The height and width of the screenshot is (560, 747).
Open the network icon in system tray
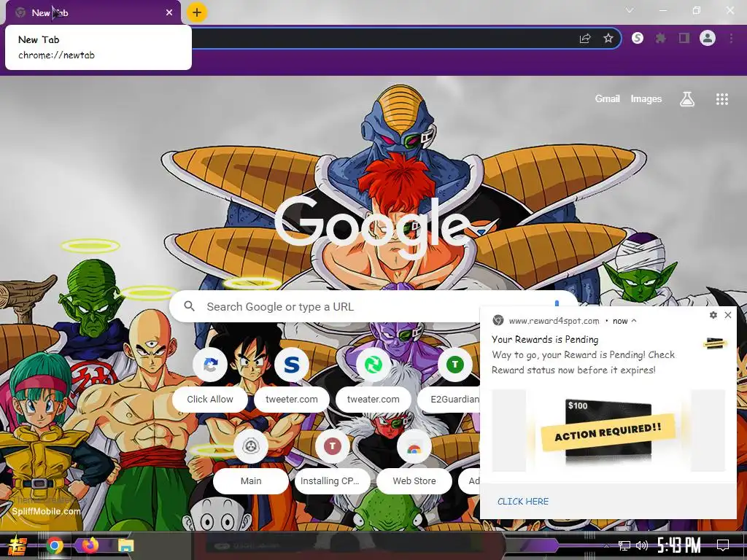pos(624,545)
